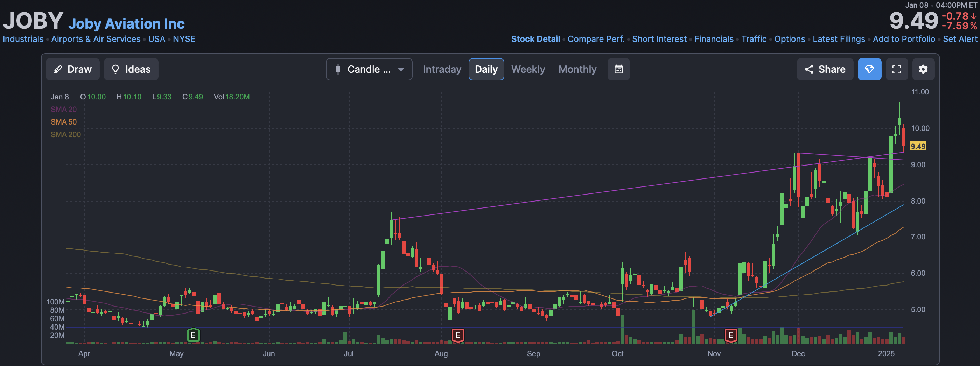Image resolution: width=980 pixels, height=366 pixels.
Task: Click the red November earnings marker
Action: point(731,335)
